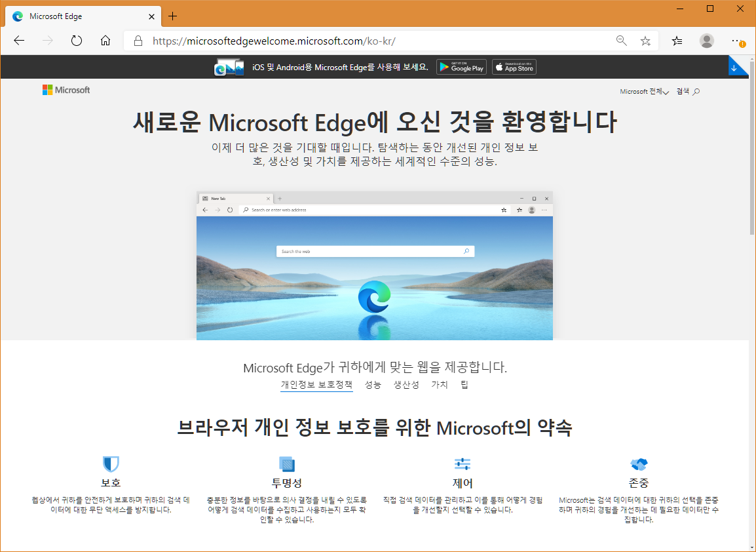756x552 pixels.
Task: Open a new tab
Action: 172,16
